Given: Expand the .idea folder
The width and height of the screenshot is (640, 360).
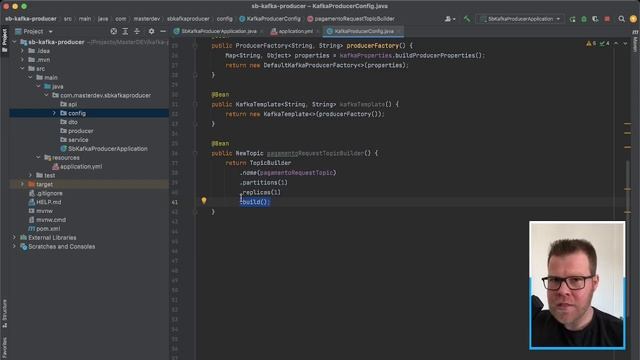Looking at the screenshot, I should (22, 51).
